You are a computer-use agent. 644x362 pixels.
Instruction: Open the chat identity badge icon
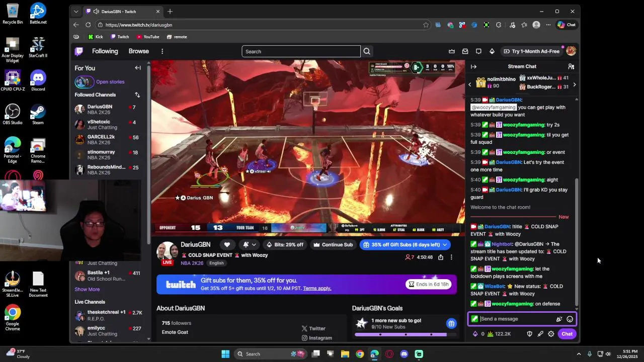click(x=474, y=319)
